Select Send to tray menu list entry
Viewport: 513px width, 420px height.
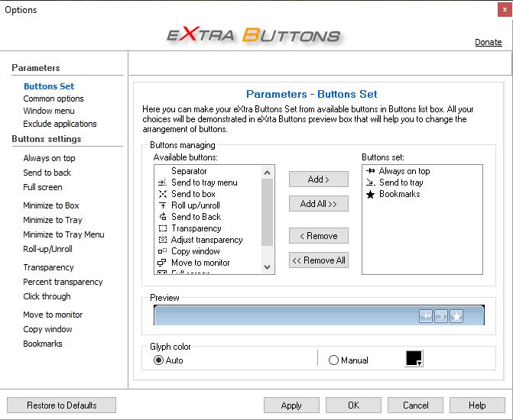click(208, 183)
